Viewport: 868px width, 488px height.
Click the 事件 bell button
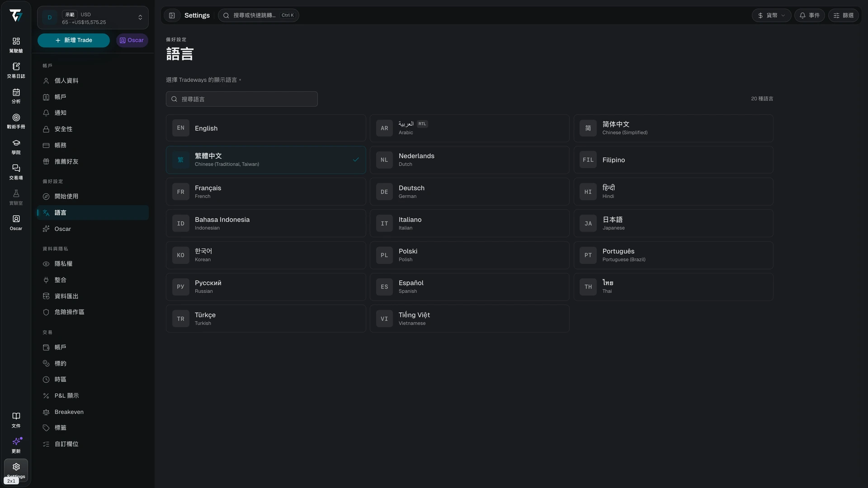pyautogui.click(x=809, y=15)
